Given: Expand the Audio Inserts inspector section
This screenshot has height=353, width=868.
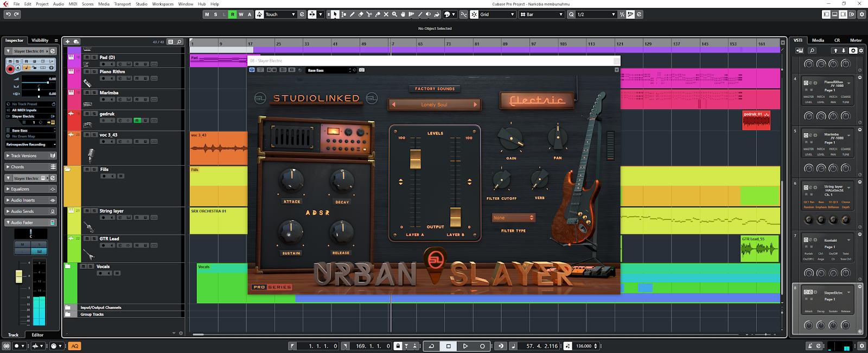Looking at the screenshot, I should 30,200.
